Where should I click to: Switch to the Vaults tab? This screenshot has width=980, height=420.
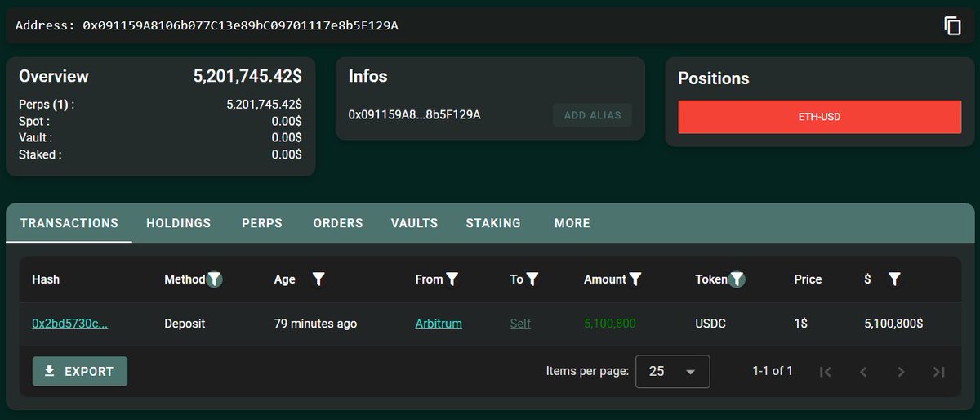coord(414,223)
